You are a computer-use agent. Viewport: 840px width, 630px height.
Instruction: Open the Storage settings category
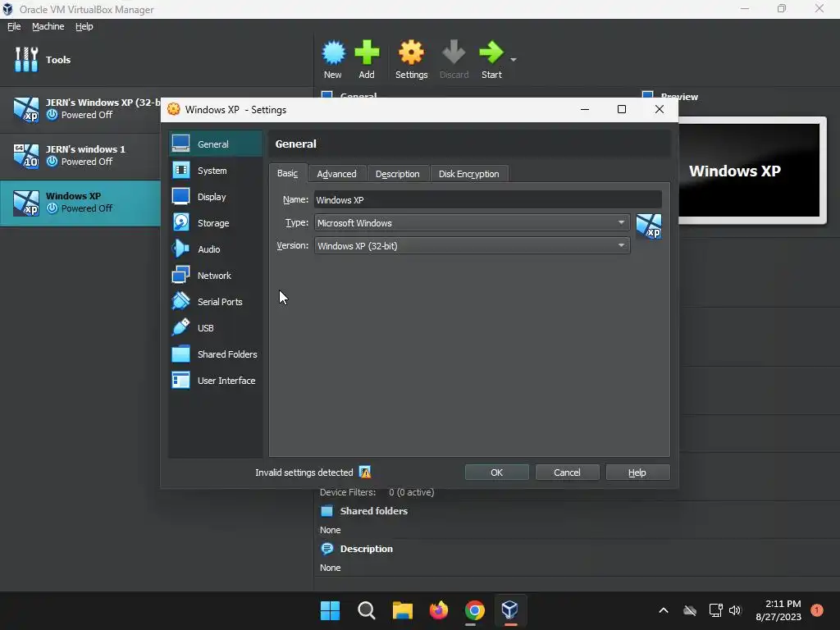pos(216,223)
